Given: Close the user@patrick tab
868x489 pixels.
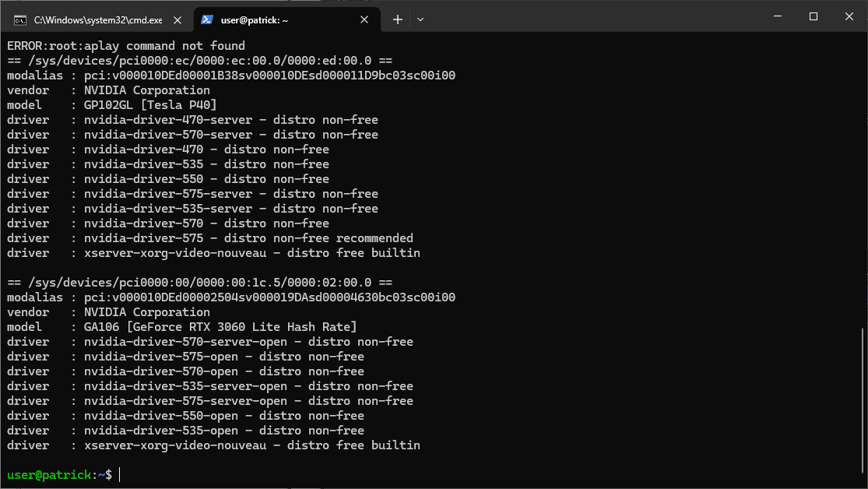Looking at the screenshot, I should pos(366,19).
